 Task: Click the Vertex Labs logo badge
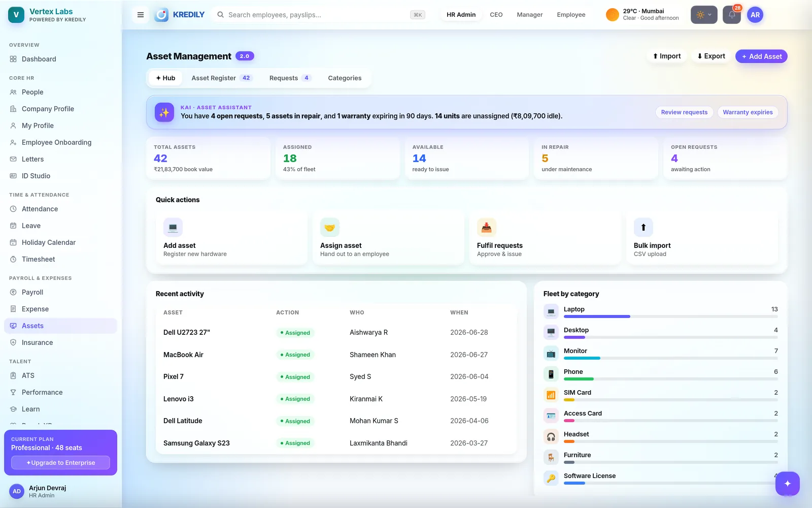tap(16, 15)
